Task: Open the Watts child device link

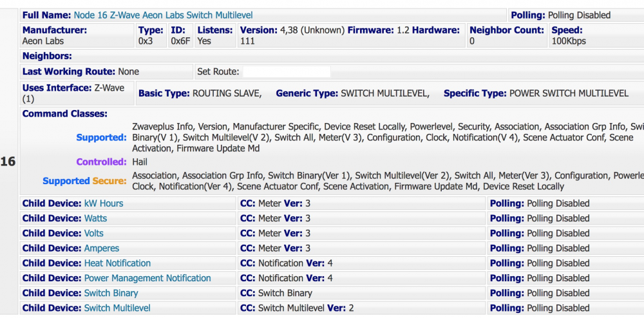Action: tap(95, 218)
